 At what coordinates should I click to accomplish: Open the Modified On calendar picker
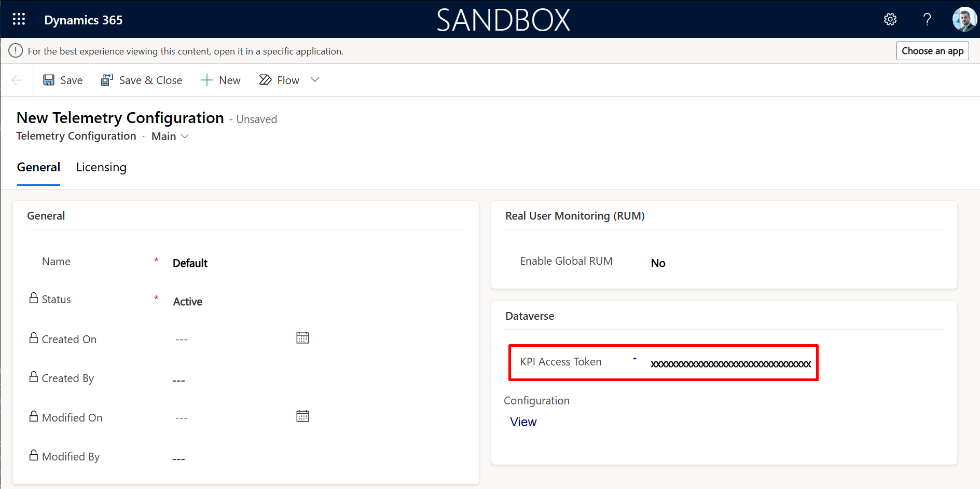[302, 416]
